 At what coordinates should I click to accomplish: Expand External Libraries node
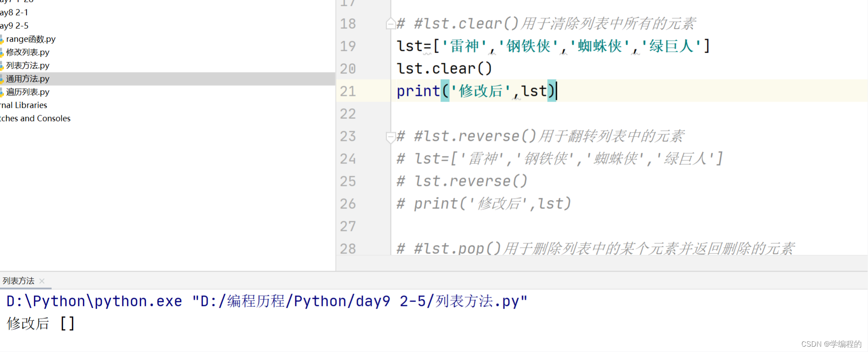tap(23, 105)
